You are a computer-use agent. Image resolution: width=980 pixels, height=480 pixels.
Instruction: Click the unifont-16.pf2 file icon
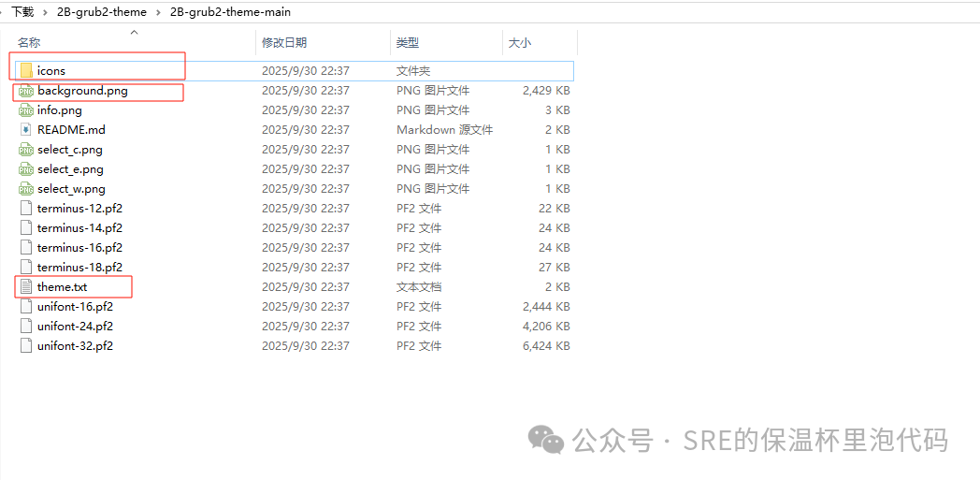click(25, 307)
